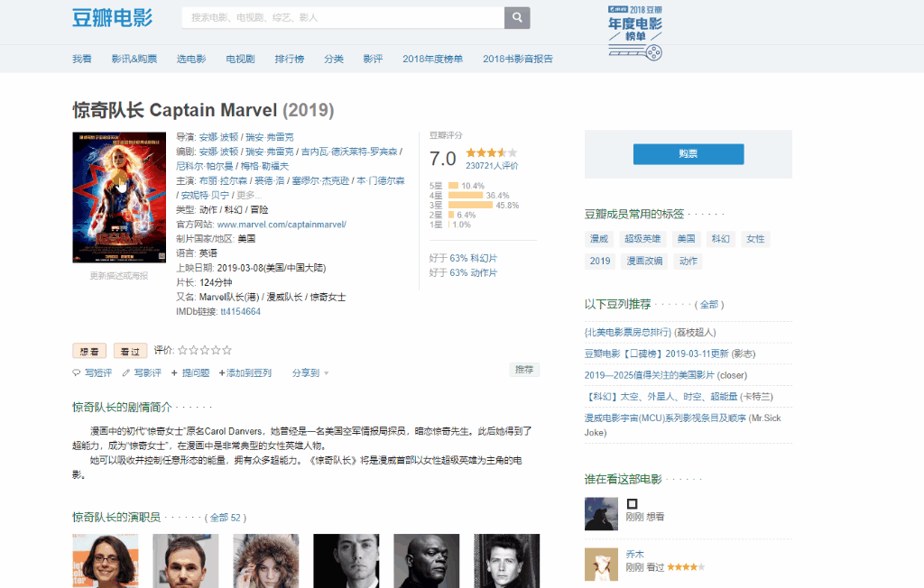This screenshot has height=588, width=924.
Task: Open the Captain Marvel poster image
Action: click(x=119, y=198)
